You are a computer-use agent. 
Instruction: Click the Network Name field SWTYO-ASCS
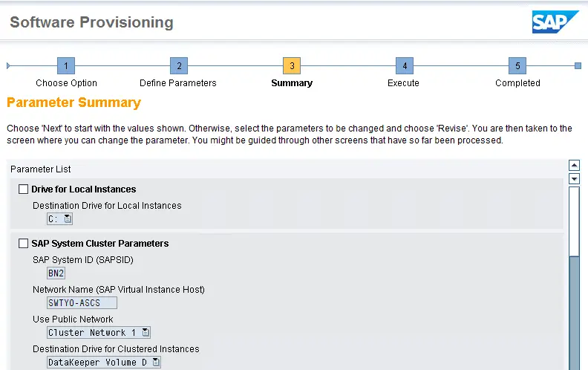click(82, 303)
